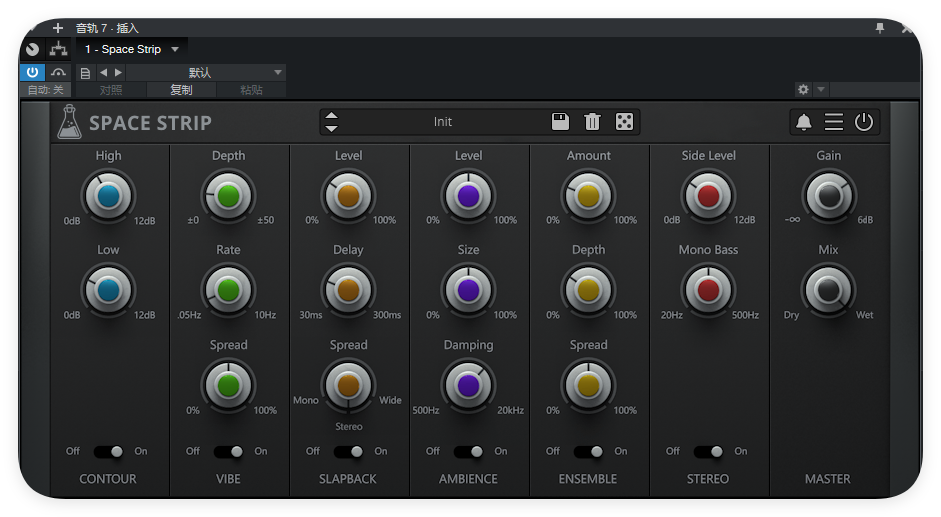Click the Space Strip flask logo

pos(69,122)
